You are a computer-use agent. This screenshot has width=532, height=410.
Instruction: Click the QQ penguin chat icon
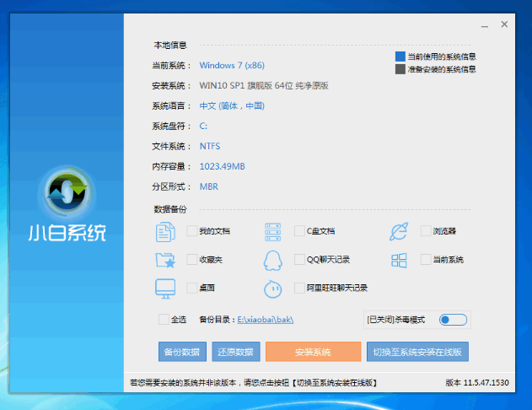pyautogui.click(x=272, y=259)
